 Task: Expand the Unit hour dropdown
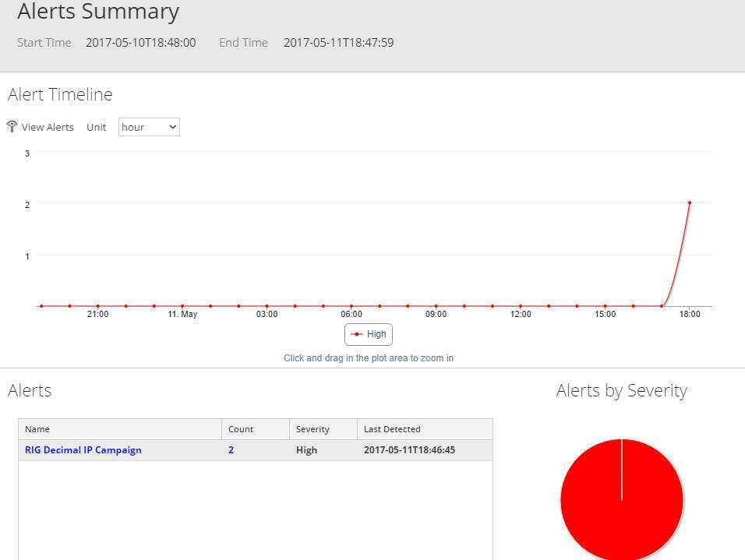pyautogui.click(x=149, y=127)
